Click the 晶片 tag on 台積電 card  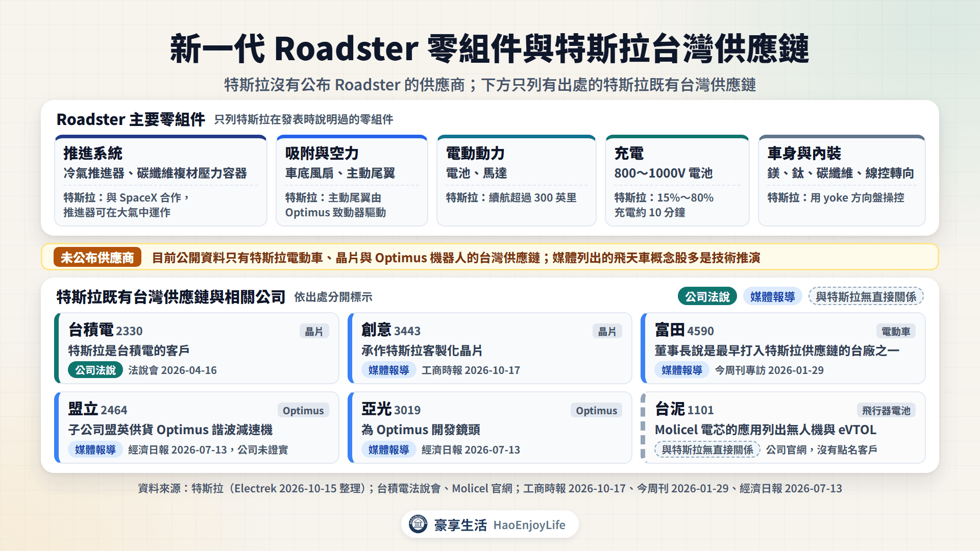314,331
